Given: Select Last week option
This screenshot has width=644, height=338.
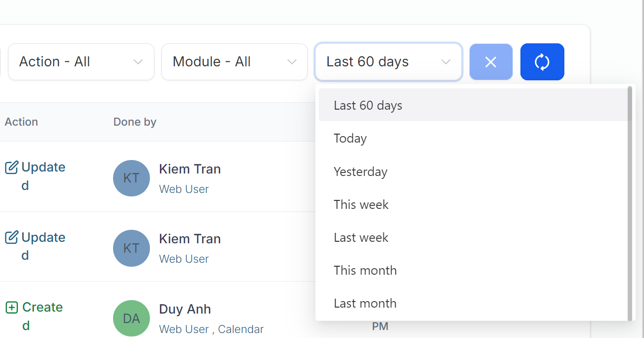Looking at the screenshot, I should pyautogui.click(x=473, y=237).
